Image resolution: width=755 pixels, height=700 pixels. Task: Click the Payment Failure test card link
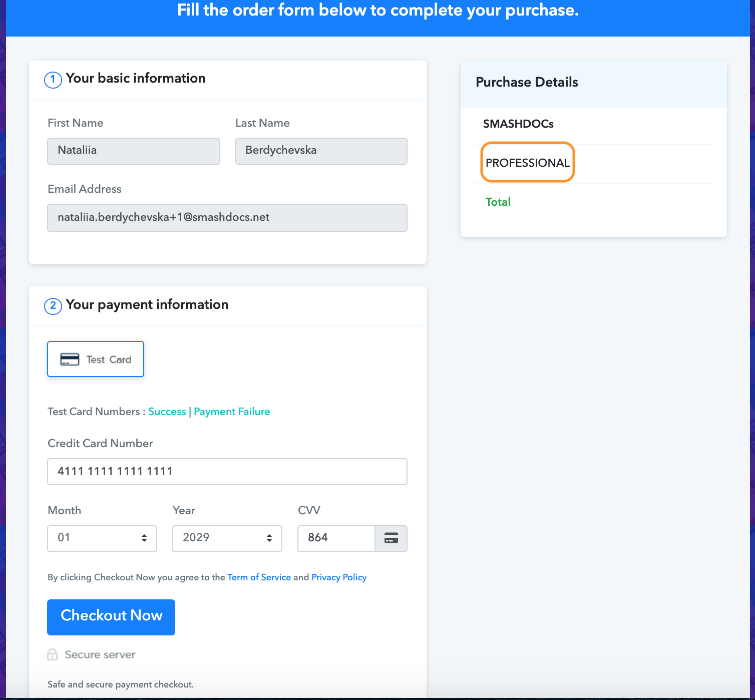(232, 412)
